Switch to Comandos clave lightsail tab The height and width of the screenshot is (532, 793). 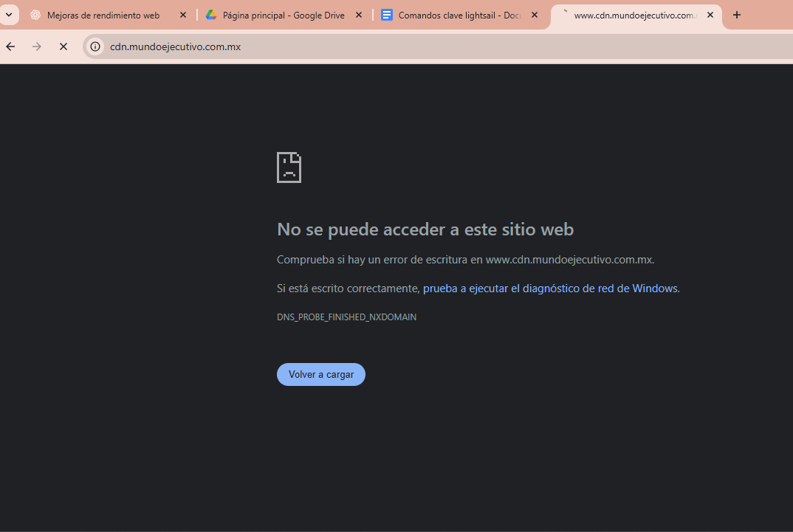[459, 15]
